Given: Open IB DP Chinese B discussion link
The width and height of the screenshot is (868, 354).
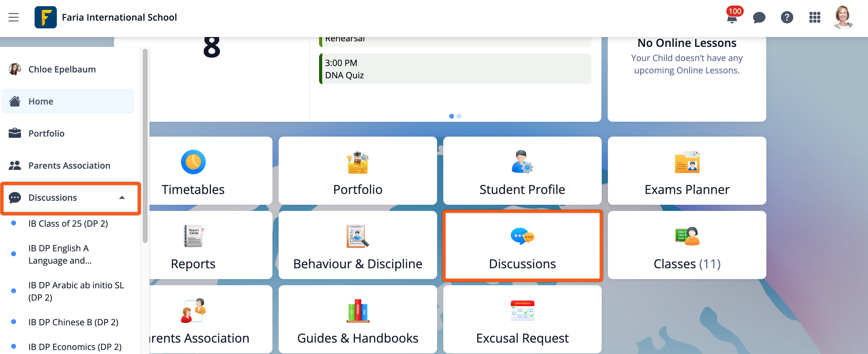Looking at the screenshot, I should point(73,322).
